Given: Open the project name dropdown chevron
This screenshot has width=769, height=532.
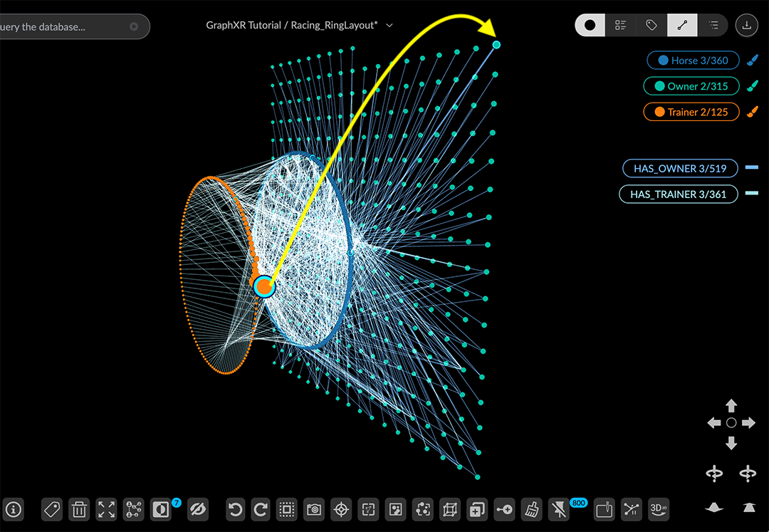Looking at the screenshot, I should (x=389, y=26).
